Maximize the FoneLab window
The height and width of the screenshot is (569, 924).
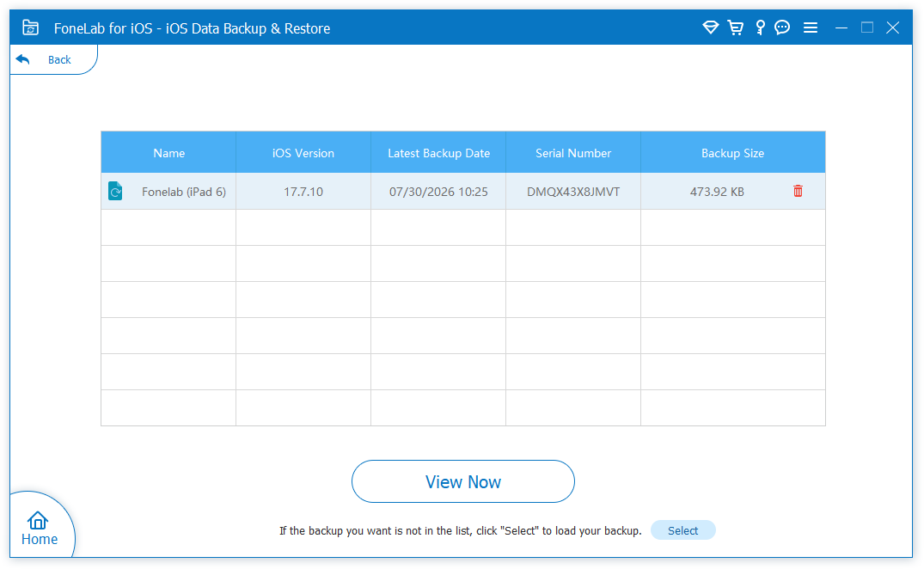[x=866, y=28]
